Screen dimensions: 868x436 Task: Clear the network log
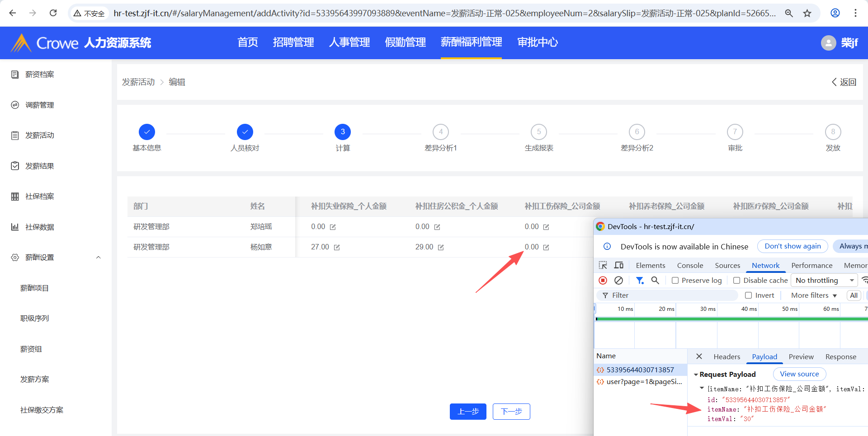point(618,281)
